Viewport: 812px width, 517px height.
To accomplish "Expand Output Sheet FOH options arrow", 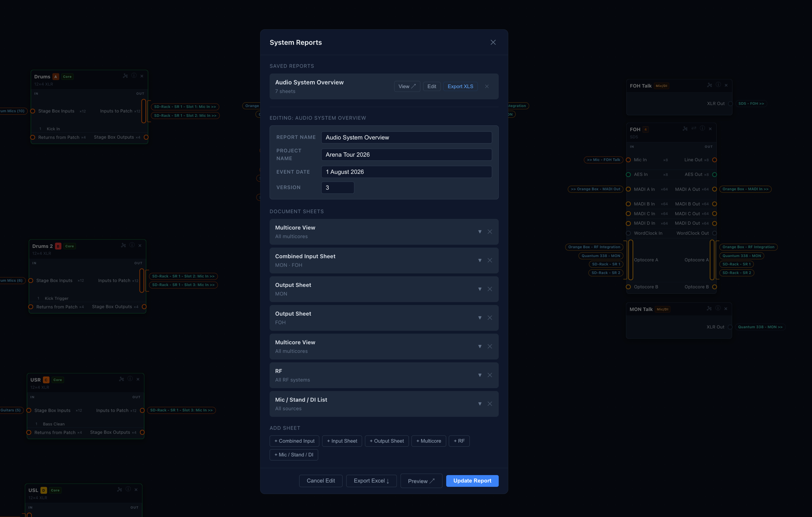I will pyautogui.click(x=480, y=318).
